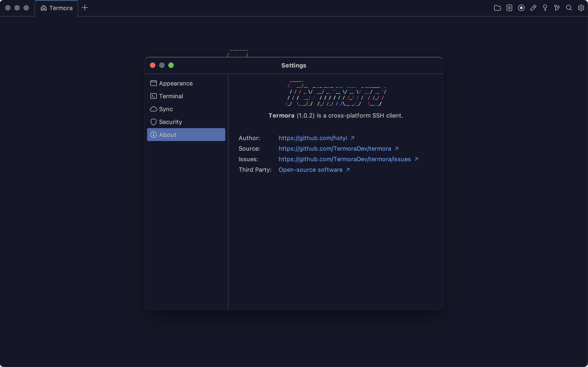588x367 pixels.
Task: Click the 'Third Party:' label
Action: pos(255,170)
